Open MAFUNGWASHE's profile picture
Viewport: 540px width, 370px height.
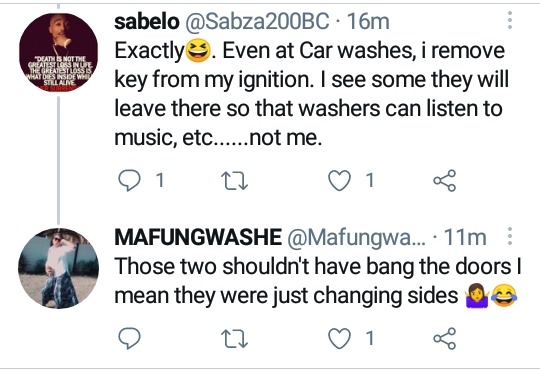59,268
